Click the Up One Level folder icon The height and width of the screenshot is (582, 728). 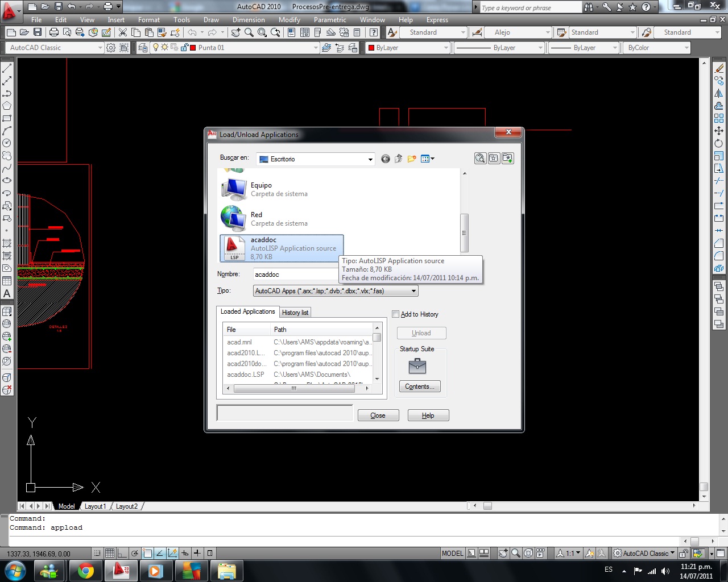(399, 159)
